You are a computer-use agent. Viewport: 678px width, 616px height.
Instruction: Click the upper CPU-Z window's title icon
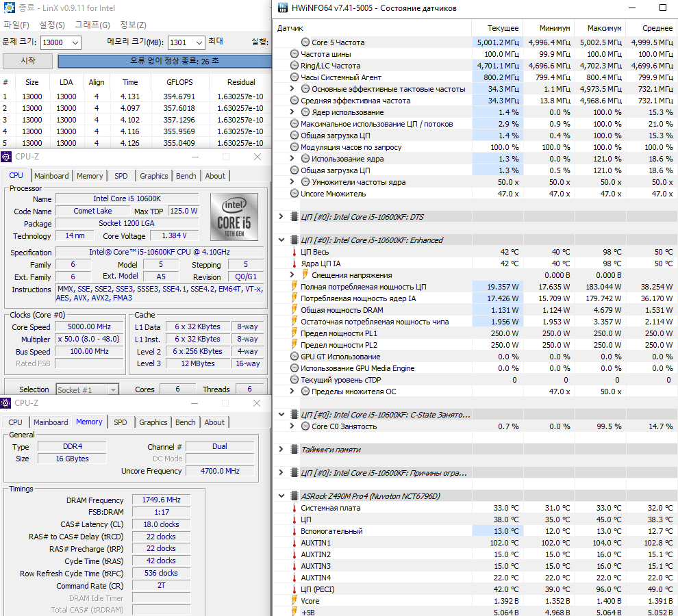[6, 157]
